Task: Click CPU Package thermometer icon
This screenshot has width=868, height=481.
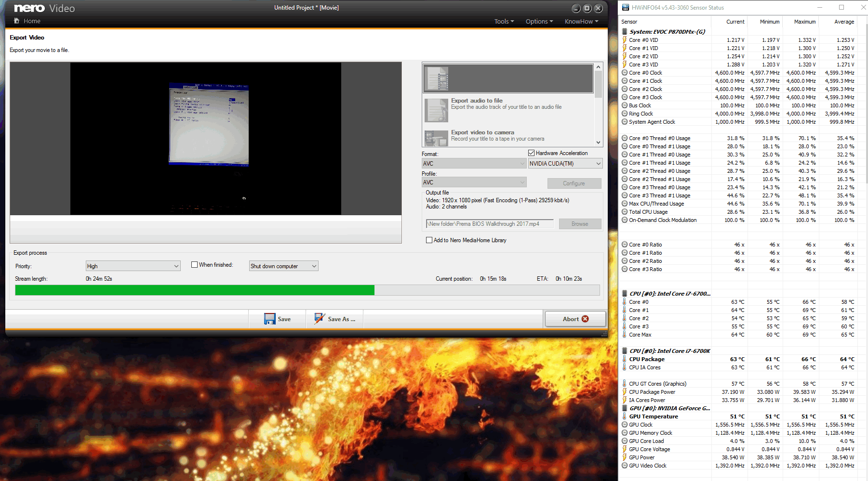Action: click(625, 359)
